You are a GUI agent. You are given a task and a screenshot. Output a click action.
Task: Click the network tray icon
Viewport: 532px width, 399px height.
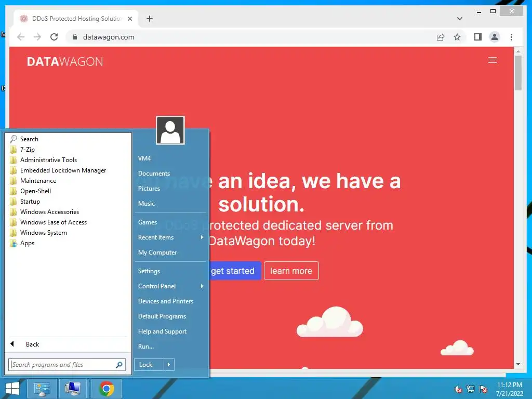471,389
